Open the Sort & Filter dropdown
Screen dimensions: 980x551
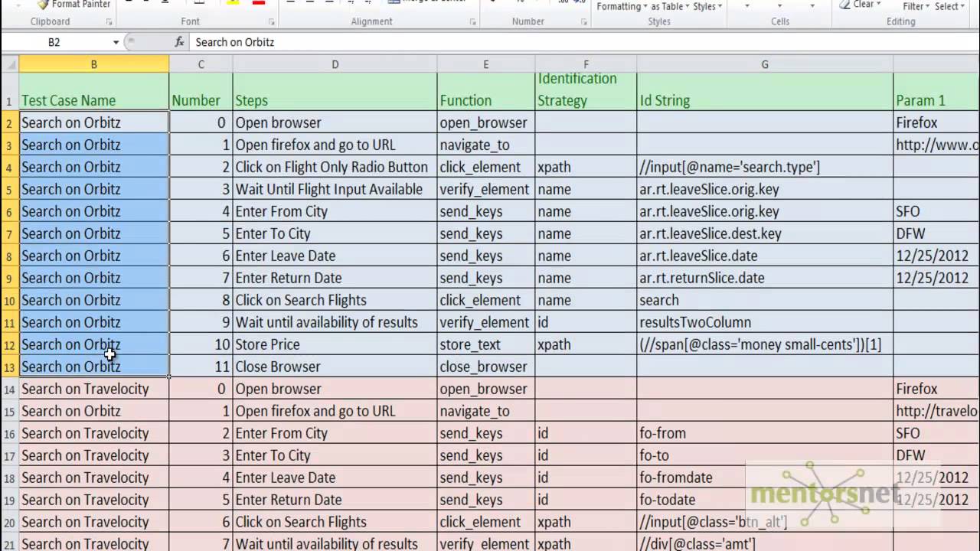pyautogui.click(x=916, y=6)
